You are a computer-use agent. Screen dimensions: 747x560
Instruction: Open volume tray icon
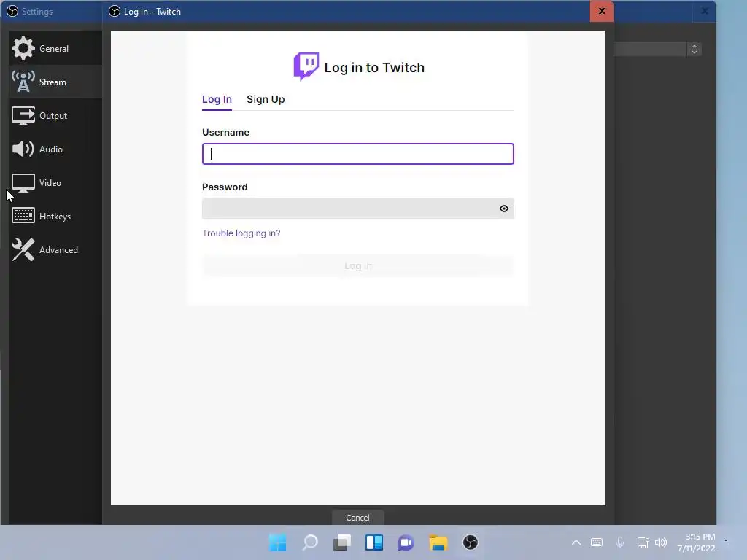pos(661,542)
